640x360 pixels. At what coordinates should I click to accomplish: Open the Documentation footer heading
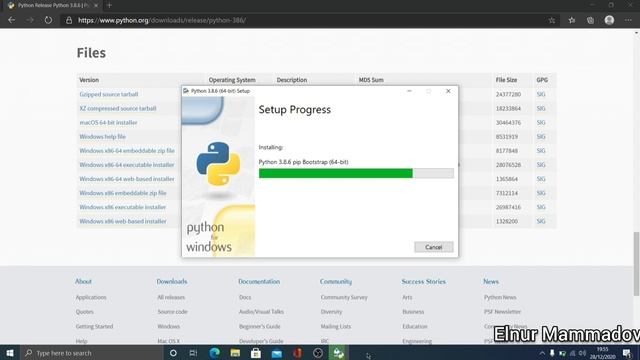[259, 281]
